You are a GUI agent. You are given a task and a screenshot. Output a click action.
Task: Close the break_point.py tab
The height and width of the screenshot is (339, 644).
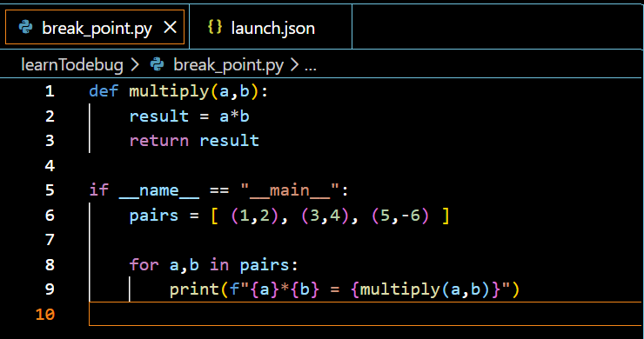click(x=170, y=28)
